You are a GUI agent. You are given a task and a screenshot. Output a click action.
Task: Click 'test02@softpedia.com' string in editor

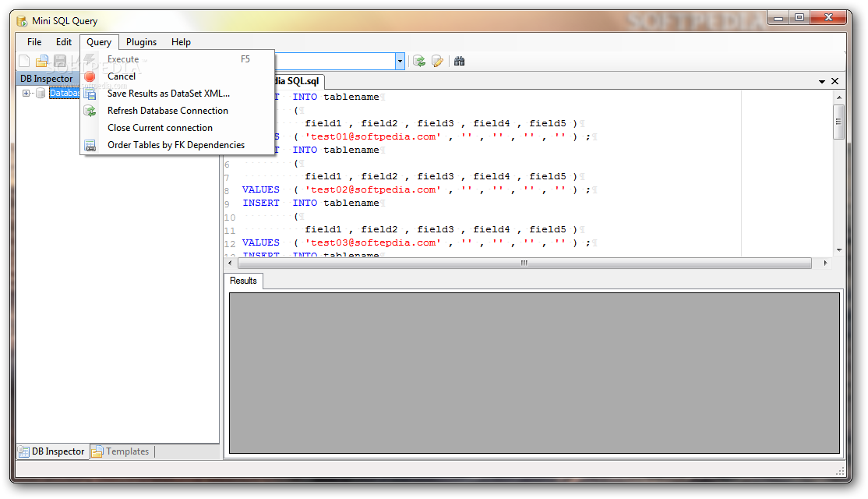[x=373, y=190]
